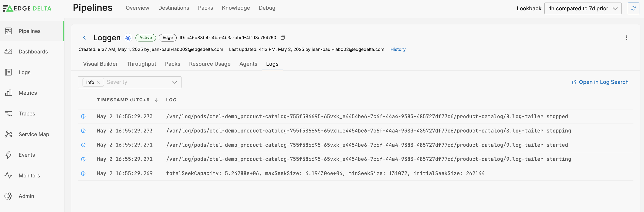The image size is (644, 212).
Task: Click the Pipelines page heading
Action: click(92, 8)
